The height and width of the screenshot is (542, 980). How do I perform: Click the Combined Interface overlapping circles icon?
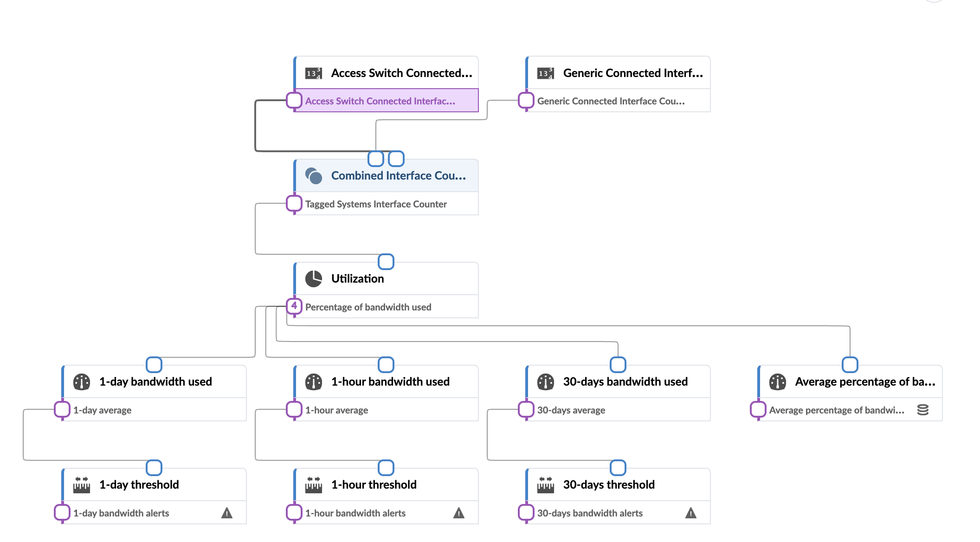(x=314, y=176)
